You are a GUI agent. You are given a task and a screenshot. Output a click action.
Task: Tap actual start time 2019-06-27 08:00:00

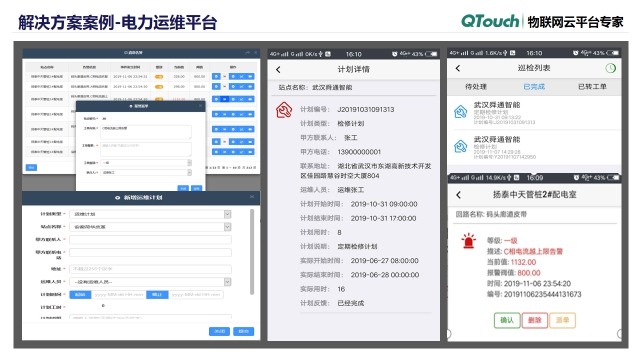click(384, 260)
